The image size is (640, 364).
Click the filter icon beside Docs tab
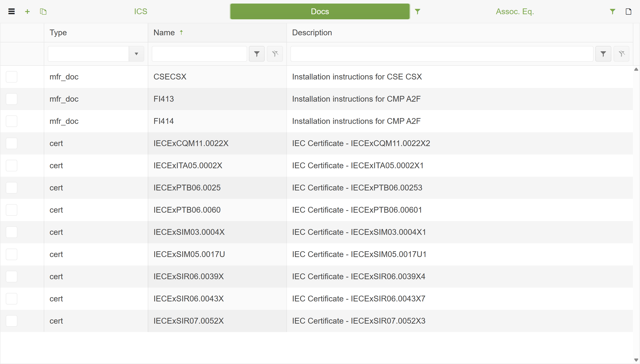point(418,12)
